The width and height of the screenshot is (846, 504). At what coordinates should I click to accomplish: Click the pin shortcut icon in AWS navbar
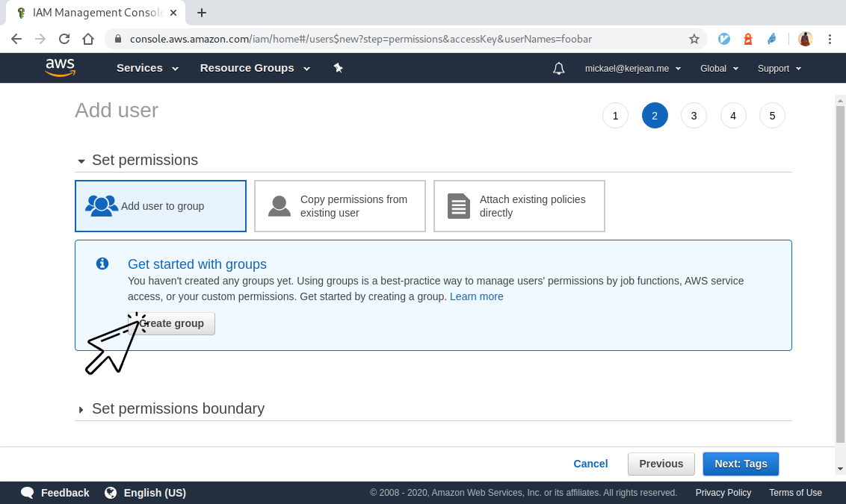pos(339,68)
